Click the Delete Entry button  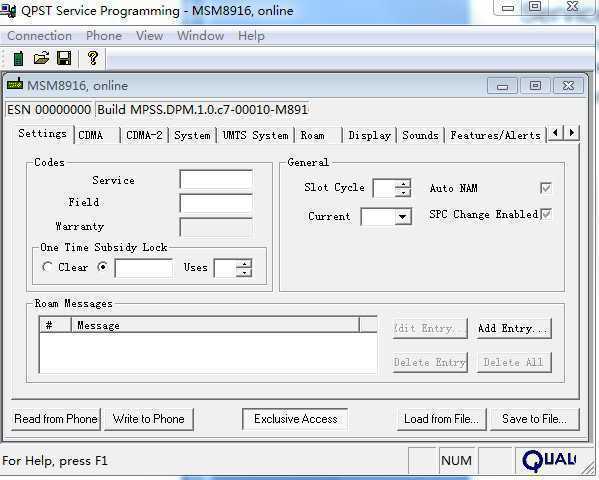click(x=430, y=362)
